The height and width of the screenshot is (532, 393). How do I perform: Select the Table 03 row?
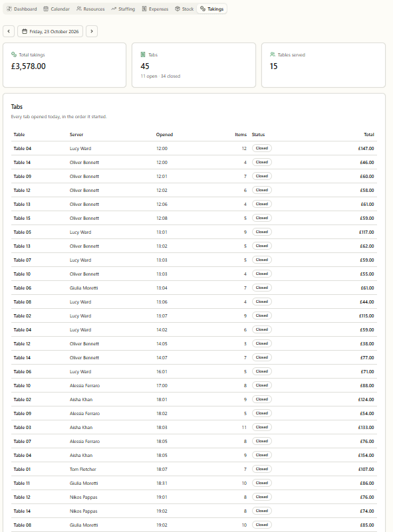click(194, 427)
